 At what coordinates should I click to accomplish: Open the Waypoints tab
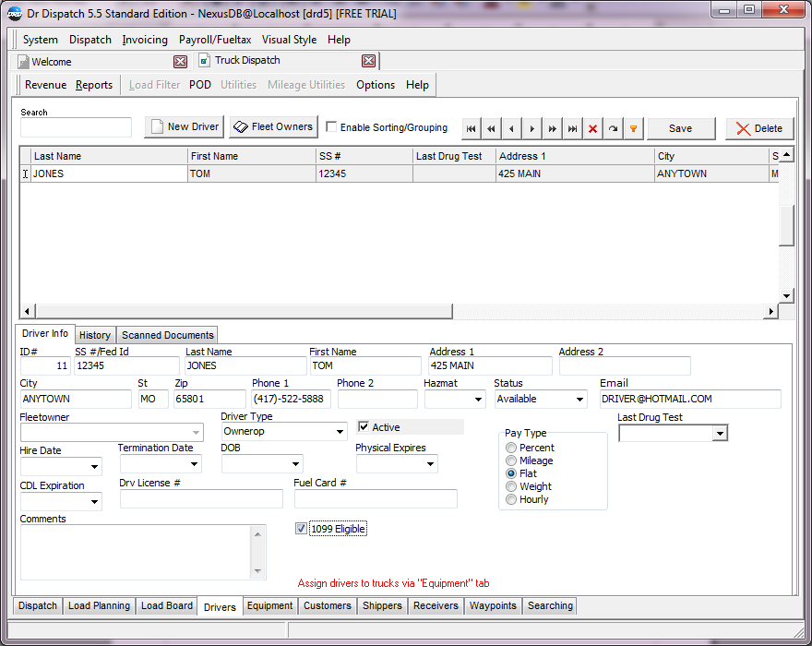pyautogui.click(x=493, y=605)
